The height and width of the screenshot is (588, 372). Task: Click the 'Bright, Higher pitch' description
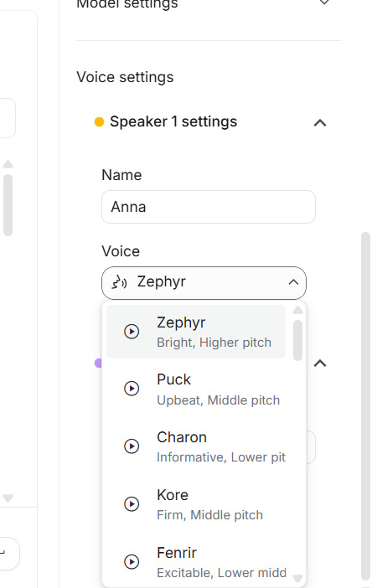[214, 343]
